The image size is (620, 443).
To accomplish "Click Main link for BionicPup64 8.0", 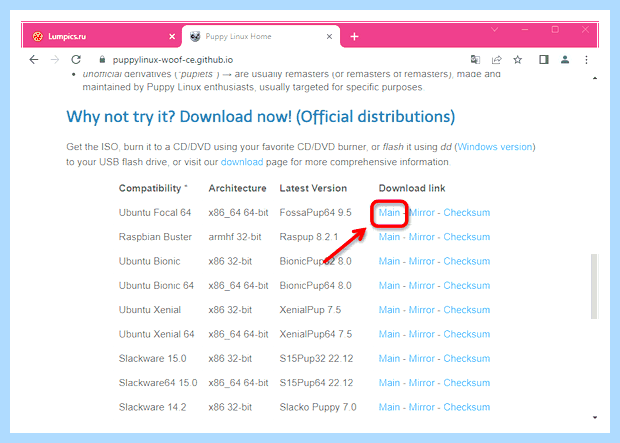I will click(389, 286).
